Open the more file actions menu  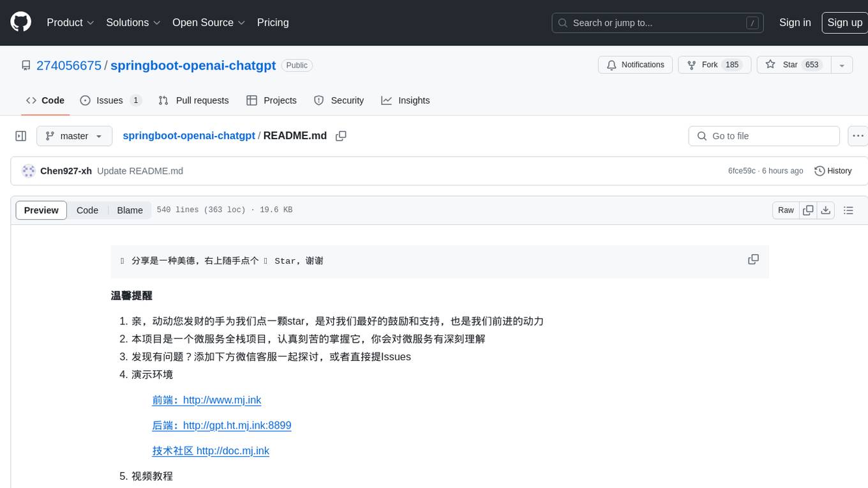(x=858, y=136)
